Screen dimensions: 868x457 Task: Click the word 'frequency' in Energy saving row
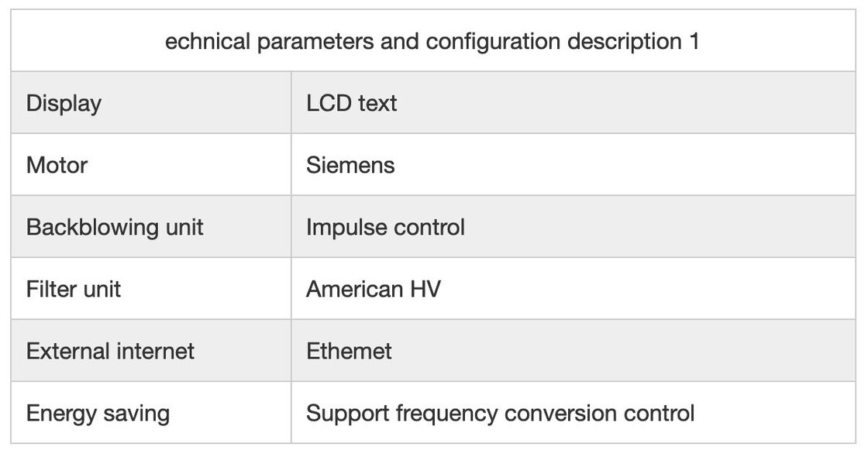pos(446,413)
